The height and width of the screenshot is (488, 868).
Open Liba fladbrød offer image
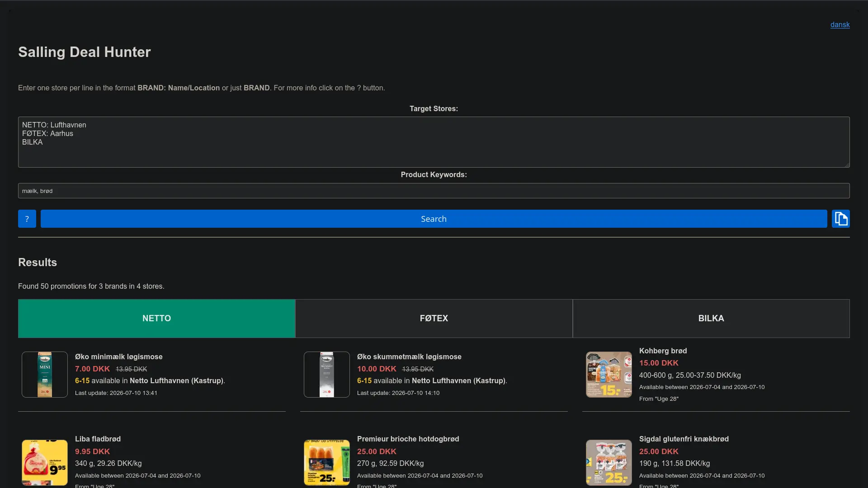pyautogui.click(x=45, y=463)
